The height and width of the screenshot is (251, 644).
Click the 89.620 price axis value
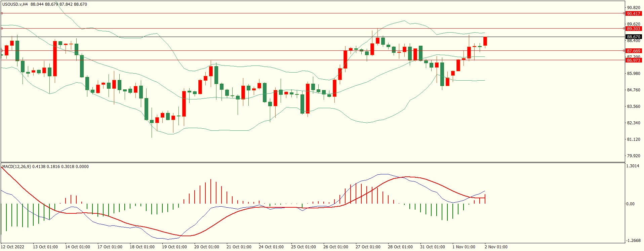click(634, 24)
